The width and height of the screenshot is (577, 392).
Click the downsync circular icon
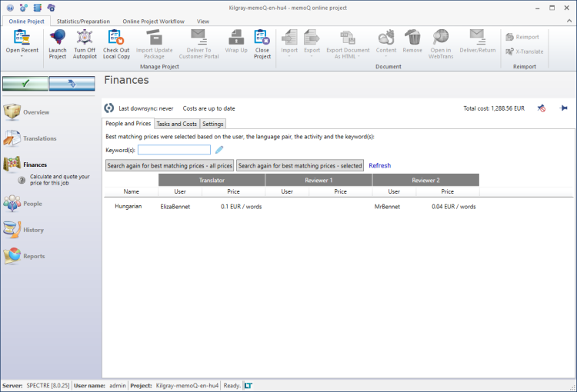(x=109, y=108)
